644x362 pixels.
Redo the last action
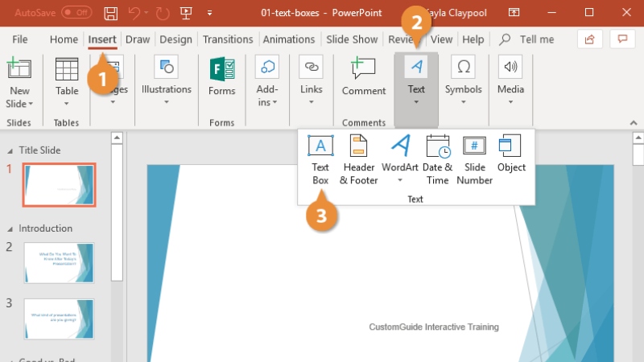coord(163,13)
